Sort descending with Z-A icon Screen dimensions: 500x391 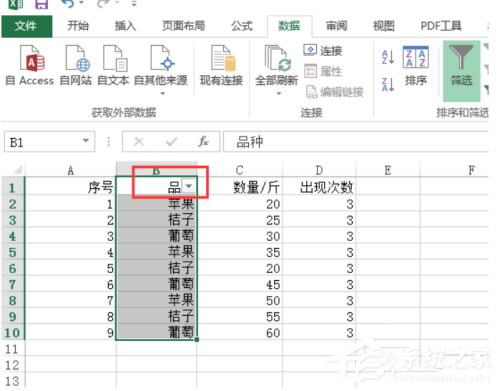(388, 84)
